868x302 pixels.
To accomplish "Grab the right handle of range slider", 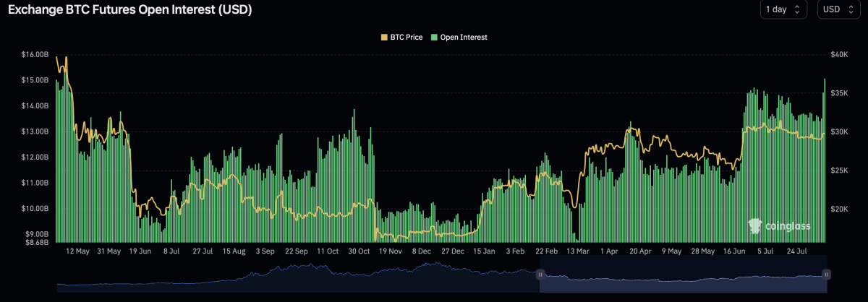I will [x=826, y=275].
